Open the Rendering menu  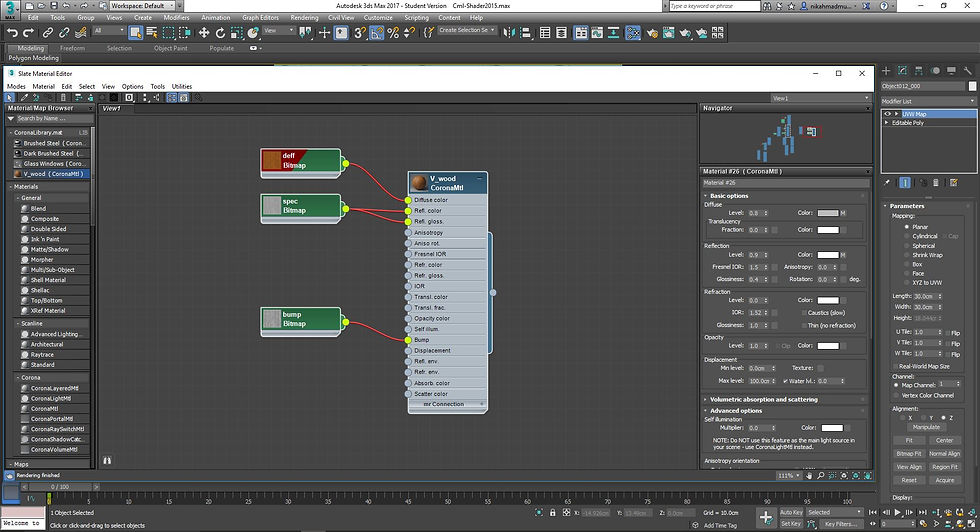point(304,18)
